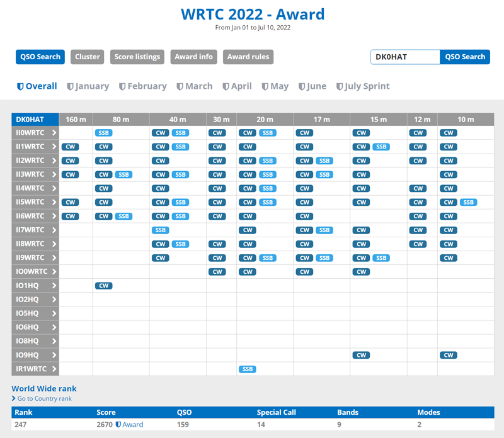Open the Cluster page

click(x=88, y=57)
